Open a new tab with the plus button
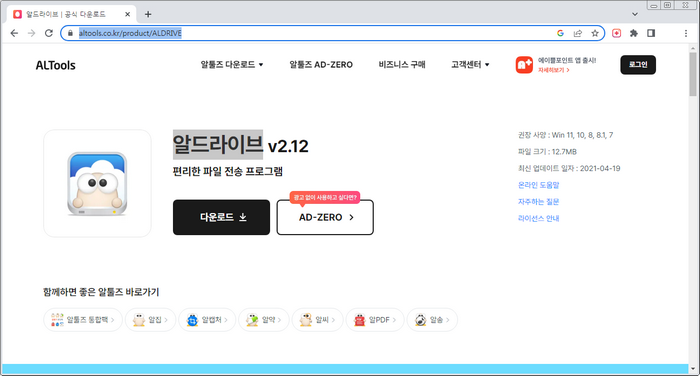 [x=148, y=14]
